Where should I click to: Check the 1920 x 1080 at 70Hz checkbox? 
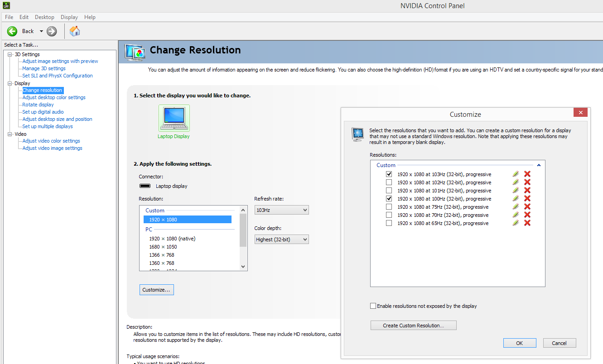point(389,215)
